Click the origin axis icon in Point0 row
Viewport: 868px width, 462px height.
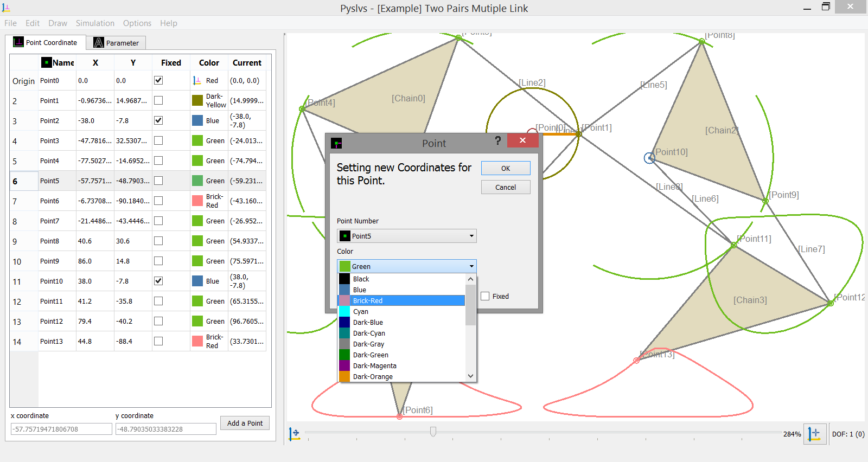click(197, 80)
